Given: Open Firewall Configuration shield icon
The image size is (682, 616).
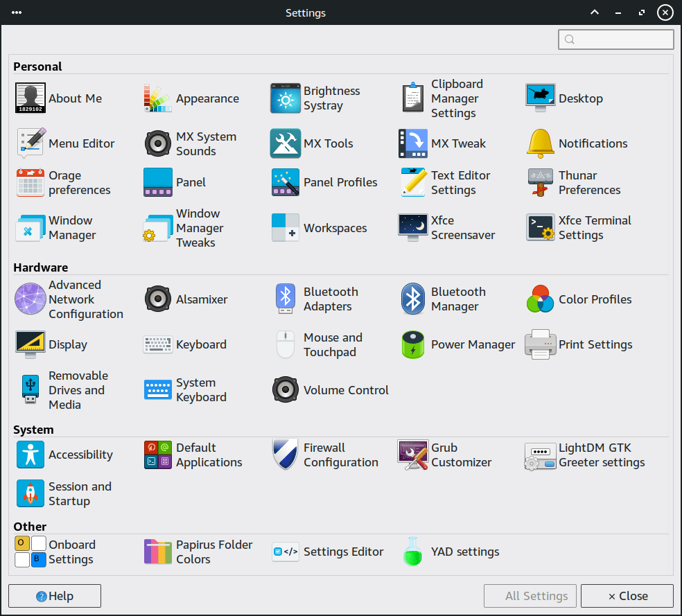Looking at the screenshot, I should (285, 455).
